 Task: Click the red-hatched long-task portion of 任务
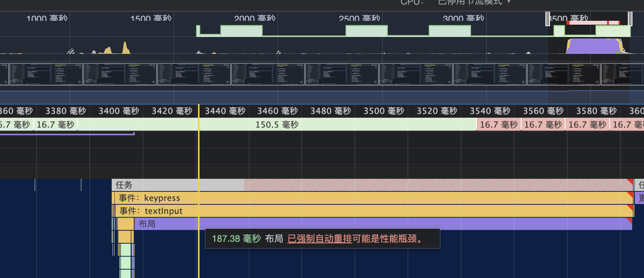(x=424, y=185)
